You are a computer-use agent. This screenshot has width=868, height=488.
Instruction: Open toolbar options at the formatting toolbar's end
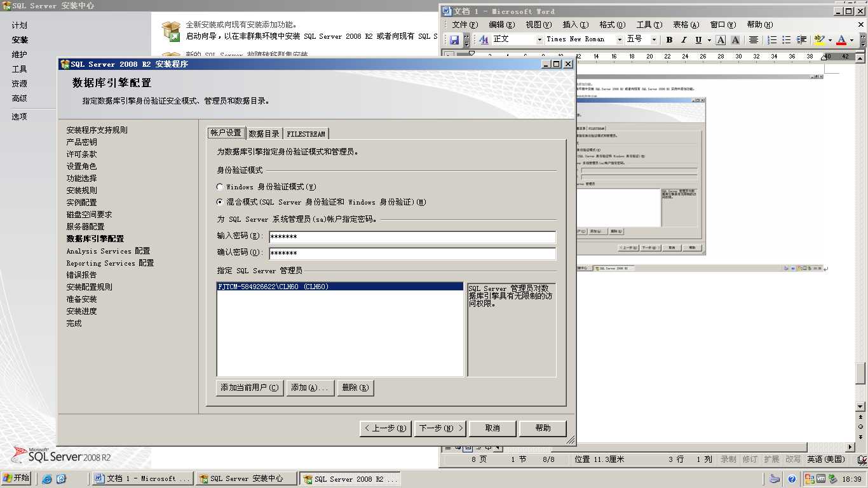(x=863, y=39)
